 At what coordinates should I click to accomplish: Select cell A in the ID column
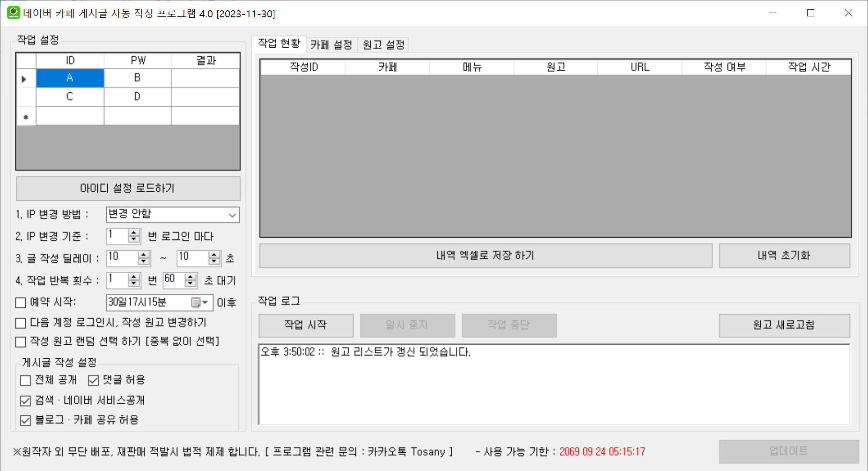(70, 78)
